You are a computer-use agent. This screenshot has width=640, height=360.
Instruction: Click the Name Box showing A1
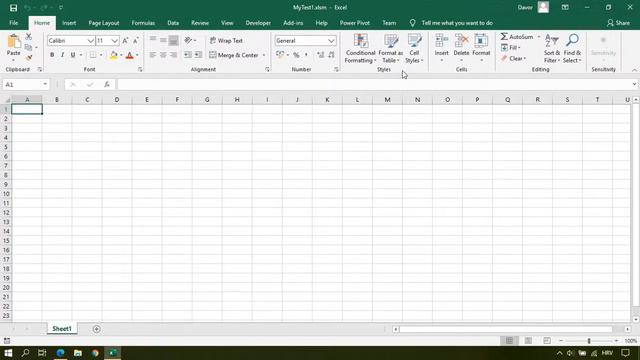click(22, 84)
